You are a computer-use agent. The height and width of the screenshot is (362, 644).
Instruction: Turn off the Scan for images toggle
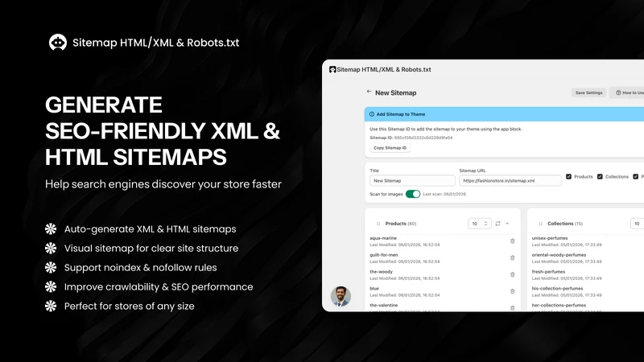click(x=413, y=194)
